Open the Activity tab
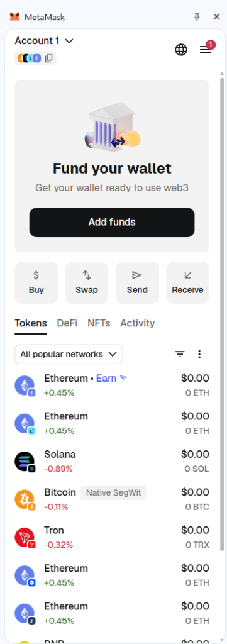227x644 pixels. [x=138, y=323]
